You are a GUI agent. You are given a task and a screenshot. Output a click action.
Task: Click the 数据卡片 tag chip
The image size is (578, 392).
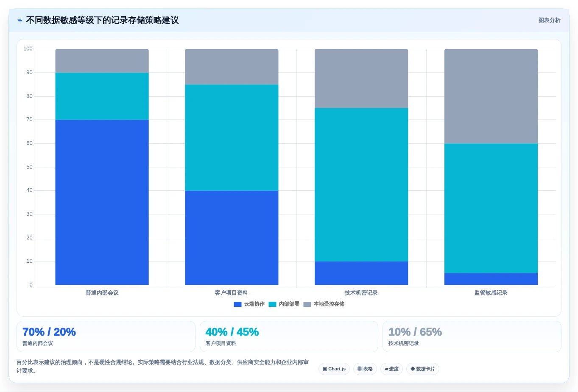pyautogui.click(x=423, y=369)
